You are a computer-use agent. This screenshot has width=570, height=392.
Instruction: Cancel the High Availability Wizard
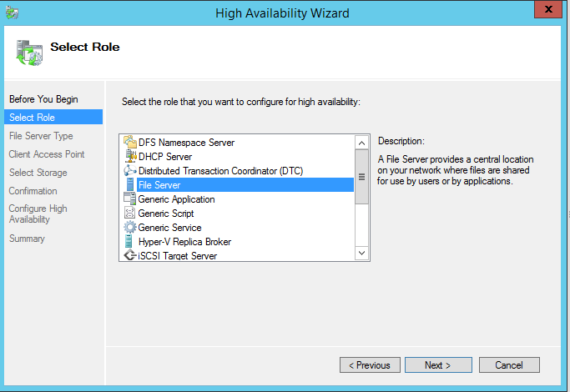pos(509,365)
